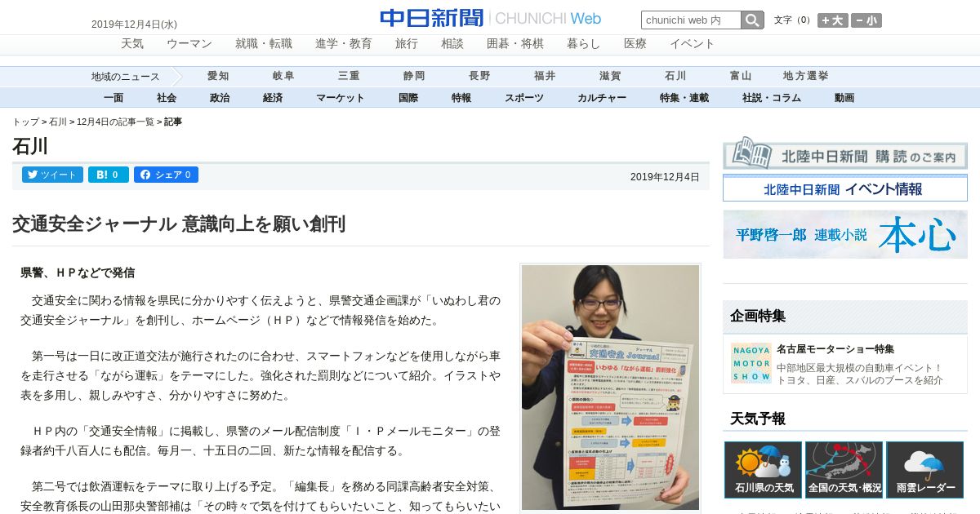The width and height of the screenshot is (980, 514).
Task: Select 福井 regional news
Action: (x=545, y=76)
